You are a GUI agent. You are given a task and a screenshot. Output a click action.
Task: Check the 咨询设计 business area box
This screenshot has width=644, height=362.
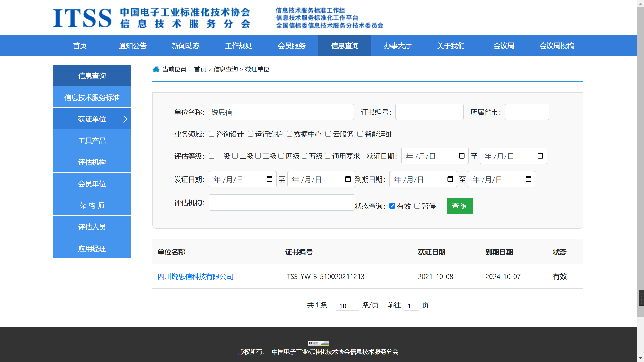211,134
